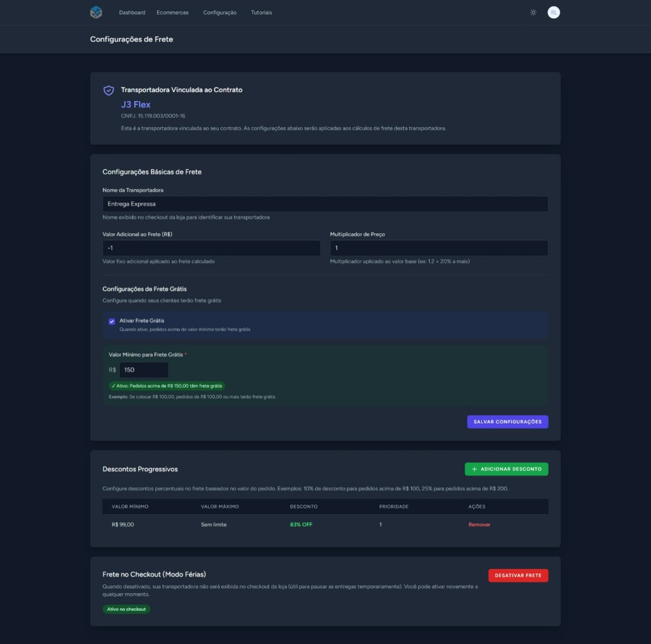Click the plus icon on Adicionar Desconto
Image resolution: width=651 pixels, height=644 pixels.
pyautogui.click(x=474, y=469)
